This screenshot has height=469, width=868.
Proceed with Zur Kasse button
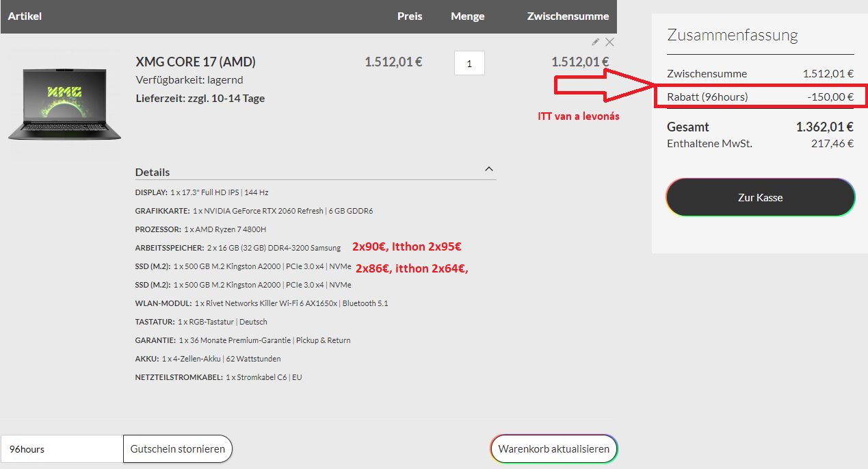(x=761, y=197)
